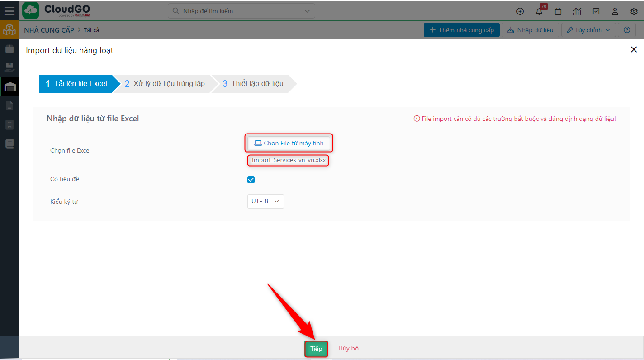Viewport: 644px width, 360px height.
Task: Toggle the header row option off
Action: (251, 179)
